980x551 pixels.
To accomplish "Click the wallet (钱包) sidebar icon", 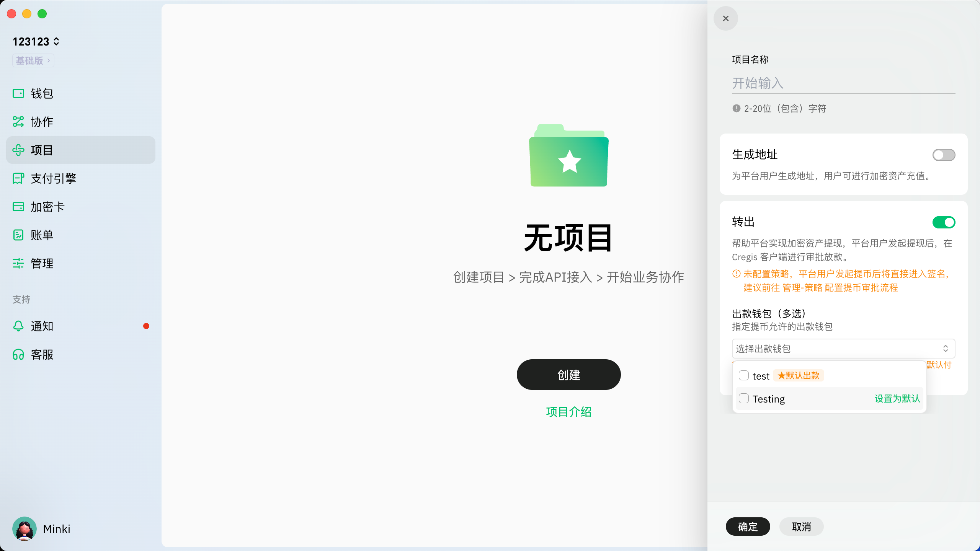I will 18,93.
